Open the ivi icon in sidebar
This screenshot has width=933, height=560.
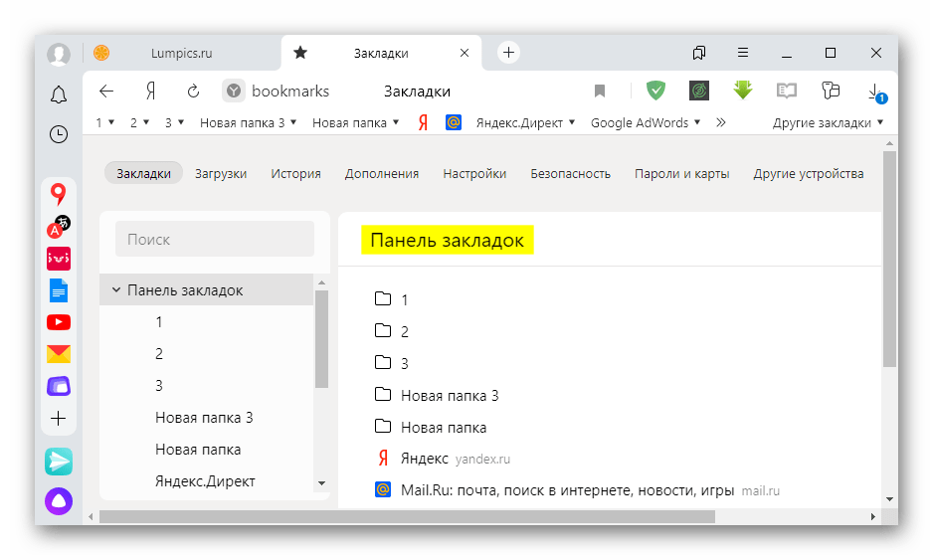tap(59, 259)
